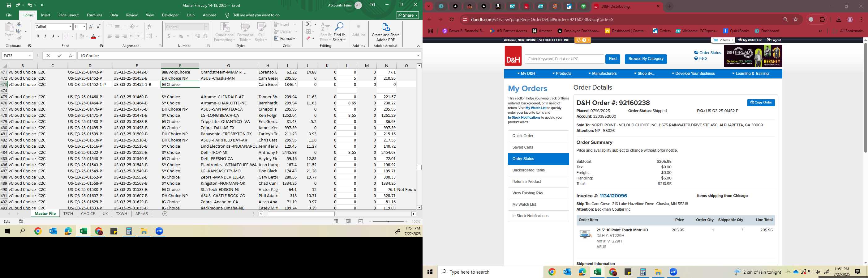This screenshot has width=868, height=278.
Task: Open invoice number 1134120096 link
Action: pos(613,196)
